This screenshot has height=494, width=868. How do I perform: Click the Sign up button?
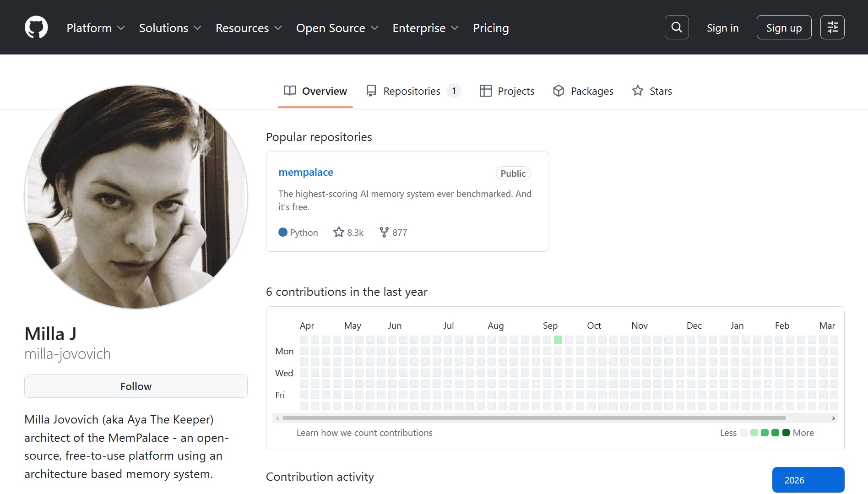784,27
